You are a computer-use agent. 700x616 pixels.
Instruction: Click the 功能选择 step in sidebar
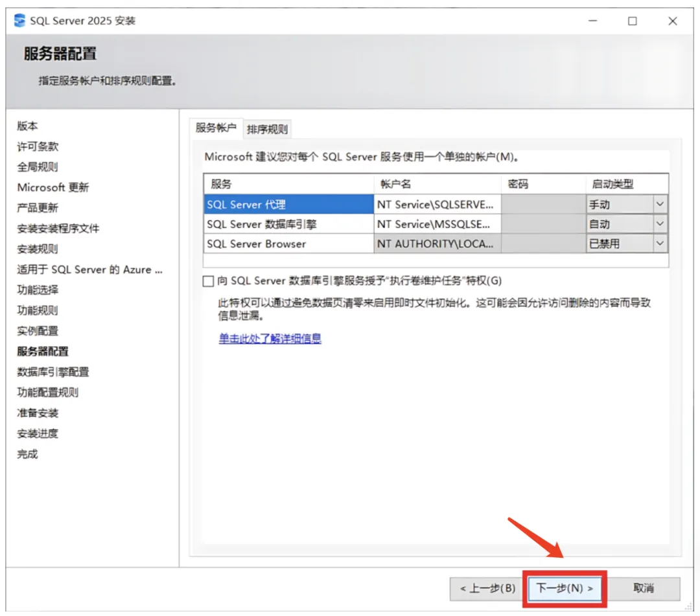[38, 290]
